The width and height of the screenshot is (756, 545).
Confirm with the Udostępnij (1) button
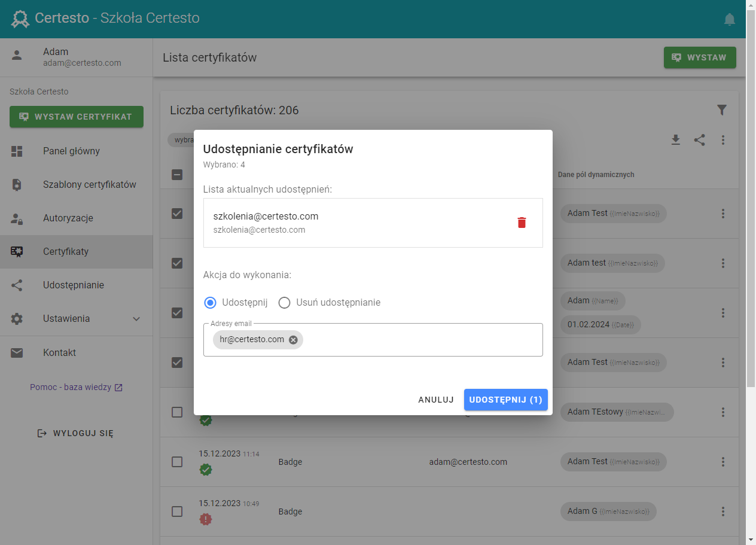point(506,400)
